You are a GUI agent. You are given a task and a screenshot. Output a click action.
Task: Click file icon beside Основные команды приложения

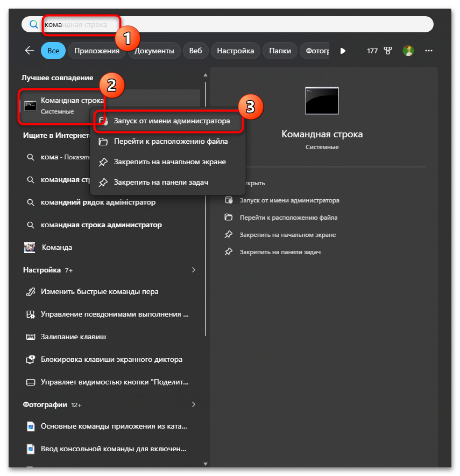tap(31, 426)
